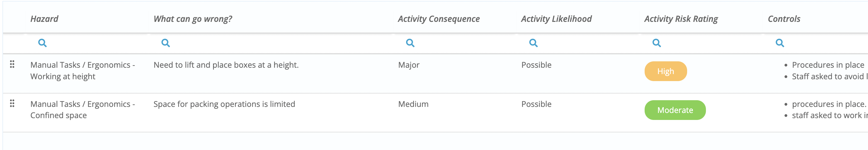Click the Hazard column search icon
Viewport: 868px width, 150px height.
point(42,43)
